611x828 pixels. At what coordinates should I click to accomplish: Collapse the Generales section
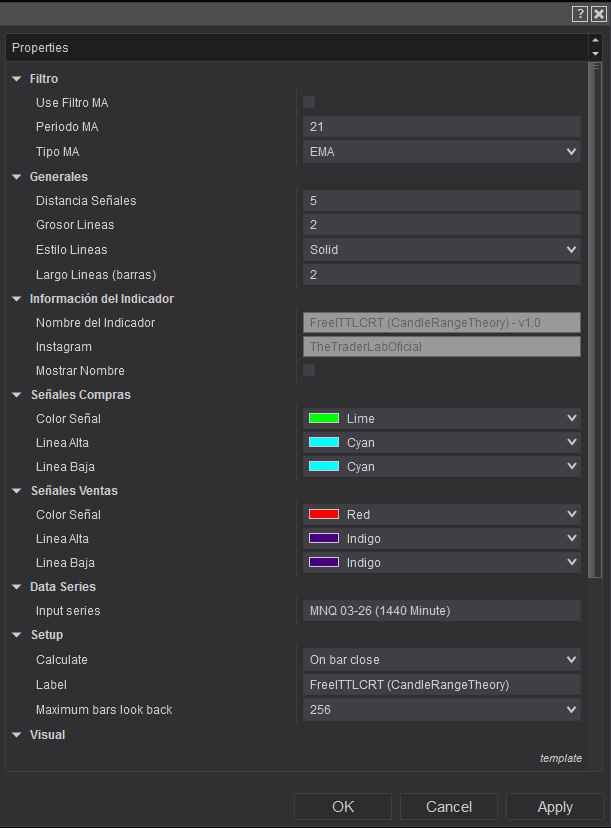pyautogui.click(x=17, y=177)
